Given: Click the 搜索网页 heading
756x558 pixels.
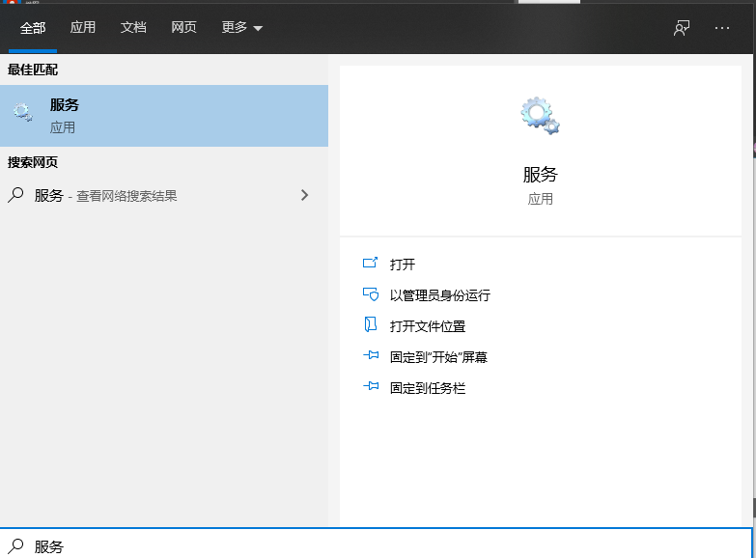Looking at the screenshot, I should coord(33,162).
